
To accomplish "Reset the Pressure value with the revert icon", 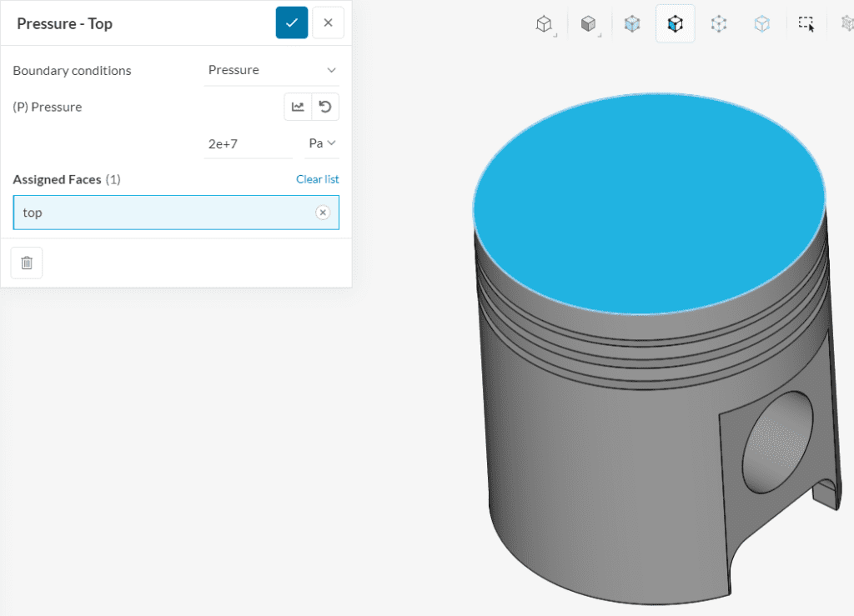I will [326, 107].
